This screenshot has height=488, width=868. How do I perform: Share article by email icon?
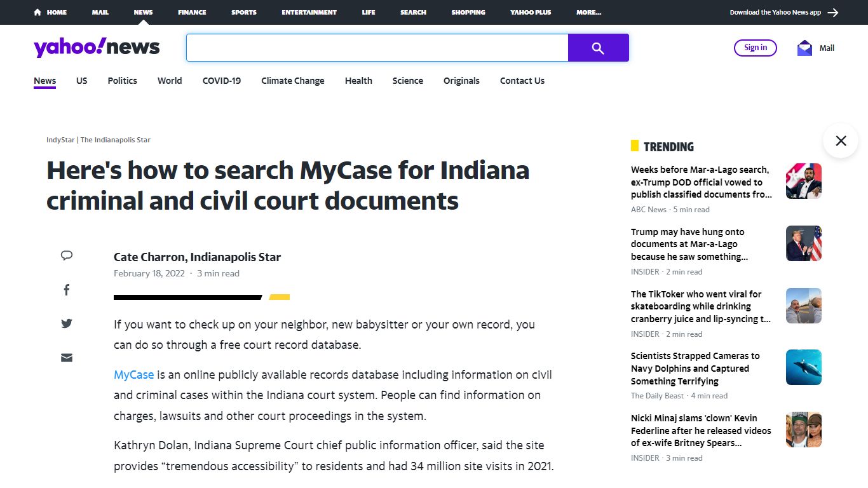coord(67,358)
